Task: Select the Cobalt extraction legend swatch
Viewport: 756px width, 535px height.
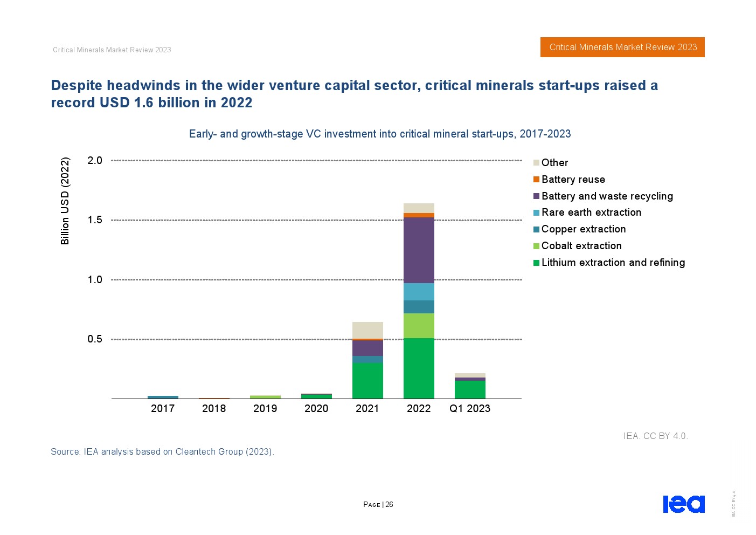Action: click(x=536, y=246)
